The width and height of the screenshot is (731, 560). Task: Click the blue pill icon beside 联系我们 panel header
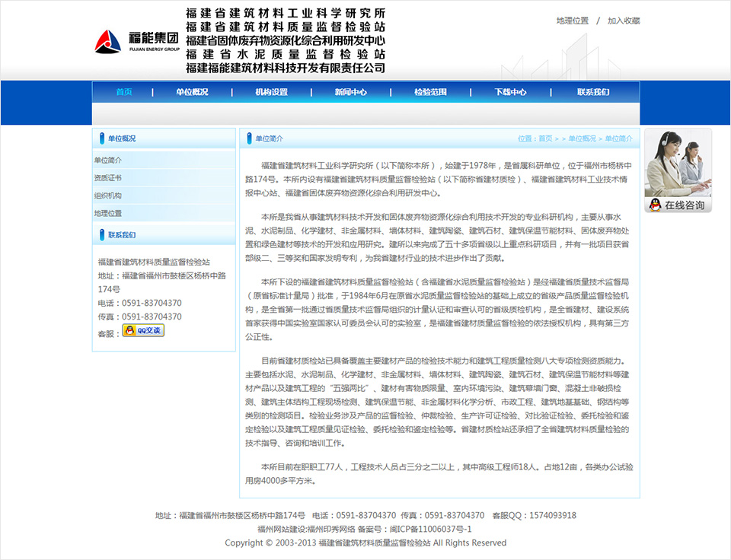[101, 234]
